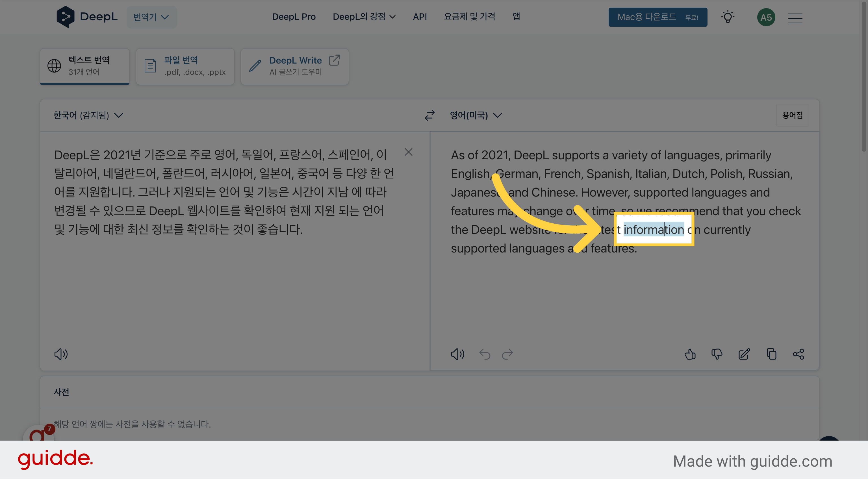This screenshot has width=868, height=479.
Task: Click the word 'currently' in the translation
Action: [727, 230]
